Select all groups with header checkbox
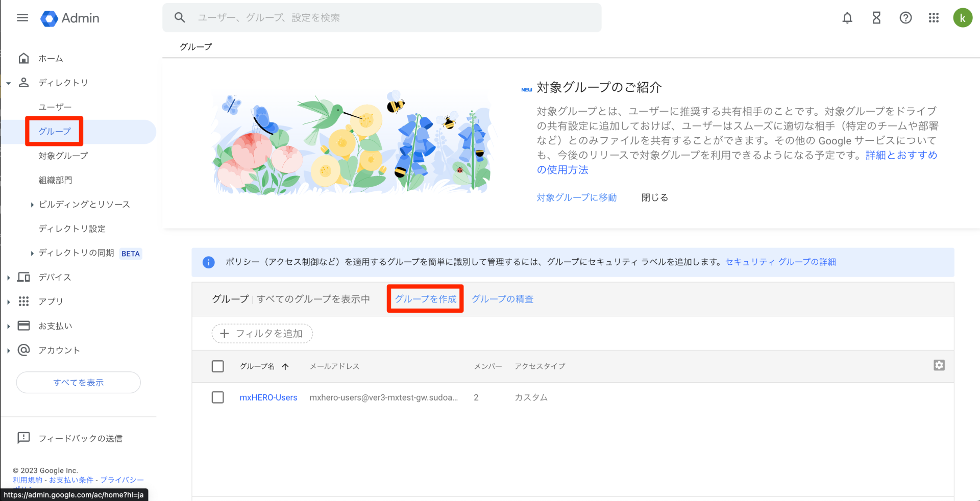 pyautogui.click(x=217, y=366)
